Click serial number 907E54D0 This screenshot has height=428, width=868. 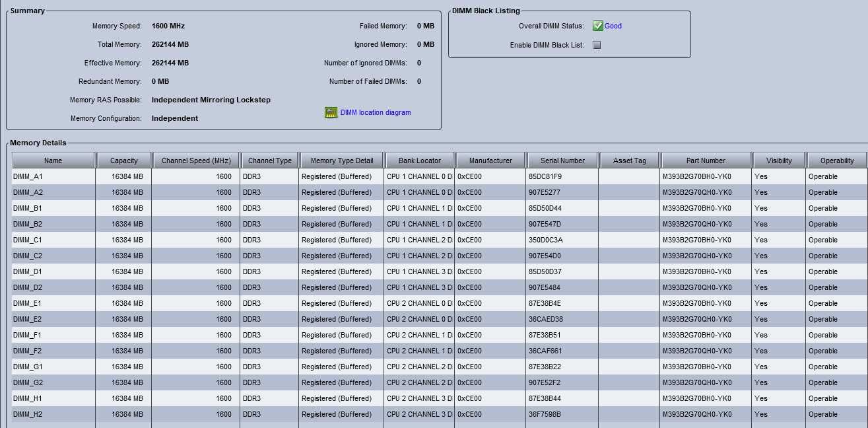point(545,256)
